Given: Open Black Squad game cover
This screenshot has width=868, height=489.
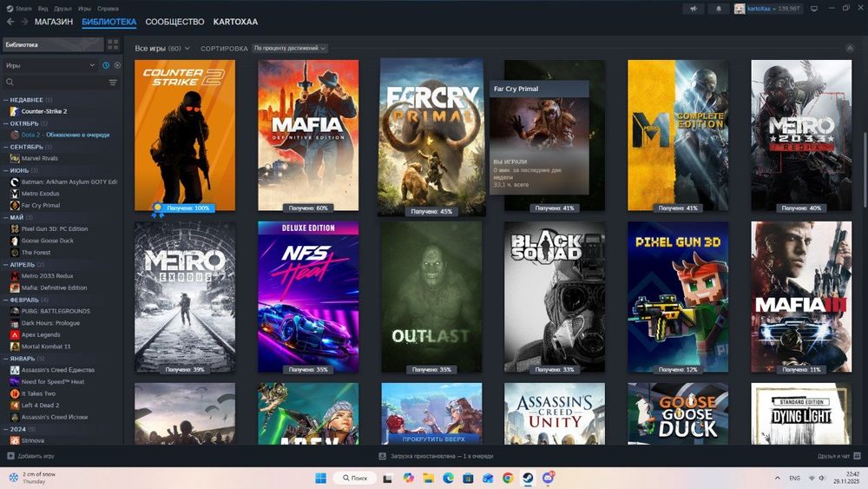Looking at the screenshot, I should [554, 297].
